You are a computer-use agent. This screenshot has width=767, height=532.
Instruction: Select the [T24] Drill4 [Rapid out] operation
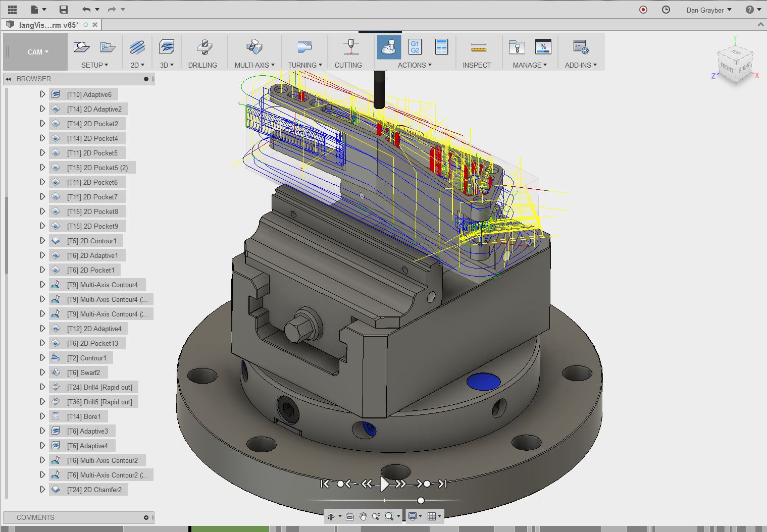click(x=94, y=387)
